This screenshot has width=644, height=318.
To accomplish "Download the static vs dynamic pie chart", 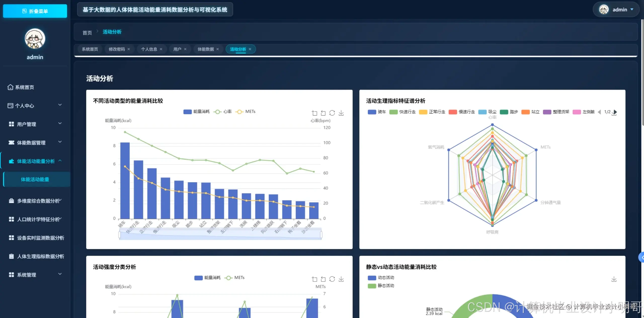I will [614, 279].
